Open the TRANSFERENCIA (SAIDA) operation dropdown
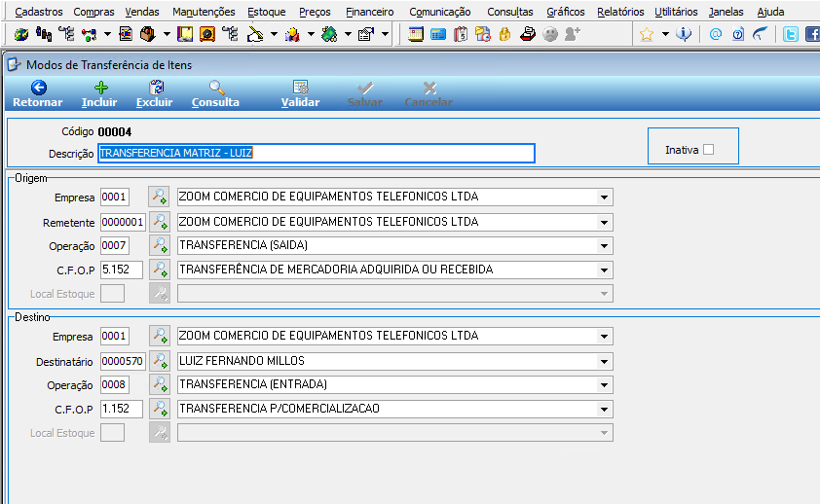The image size is (820, 504). pyautogui.click(x=604, y=246)
